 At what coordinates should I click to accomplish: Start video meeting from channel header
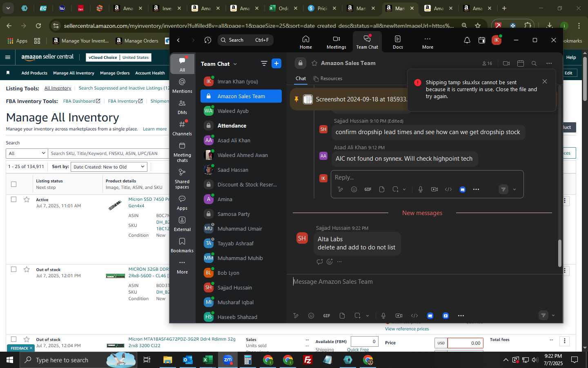pyautogui.click(x=506, y=63)
